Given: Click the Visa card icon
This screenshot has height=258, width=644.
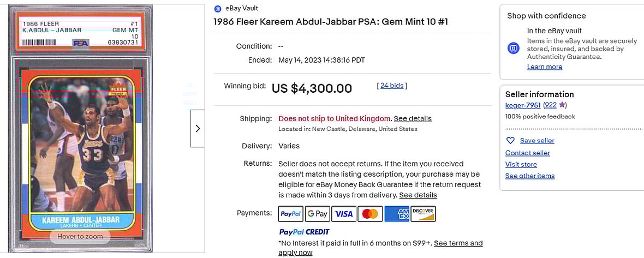Looking at the screenshot, I should pos(344,214).
